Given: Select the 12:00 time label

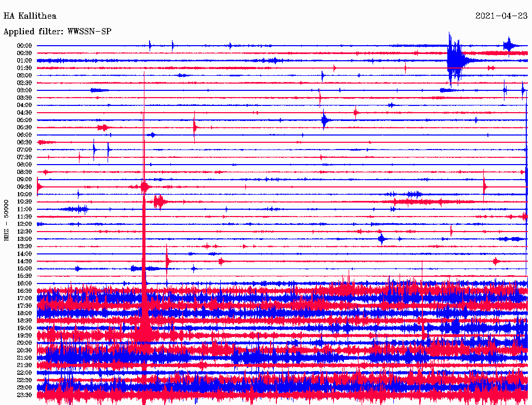Looking at the screenshot, I should 24,224.
